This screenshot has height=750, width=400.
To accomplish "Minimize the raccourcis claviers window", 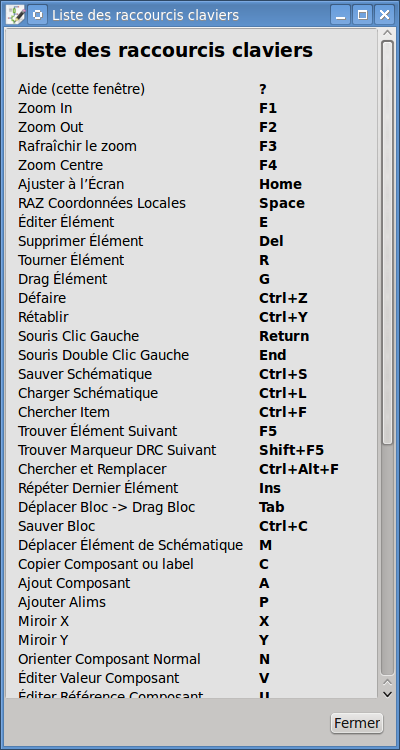I will click(341, 15).
